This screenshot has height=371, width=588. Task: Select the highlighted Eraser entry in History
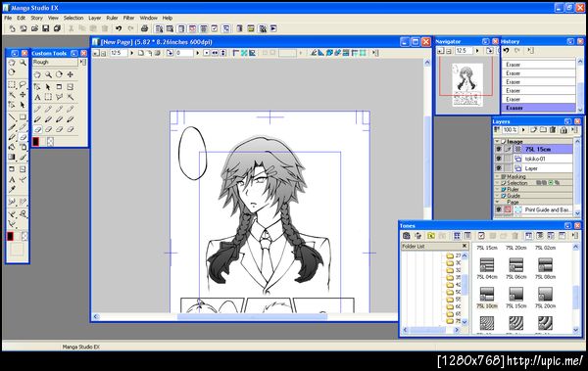[538, 108]
